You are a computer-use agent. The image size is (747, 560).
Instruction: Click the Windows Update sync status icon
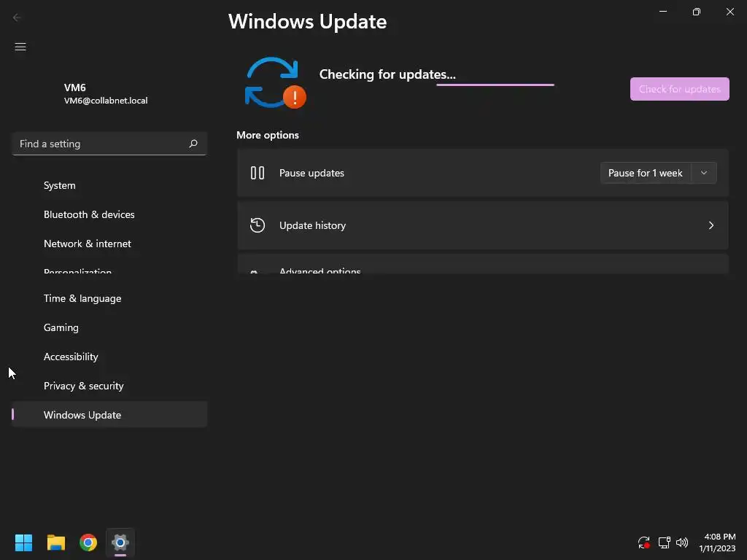tap(275, 83)
